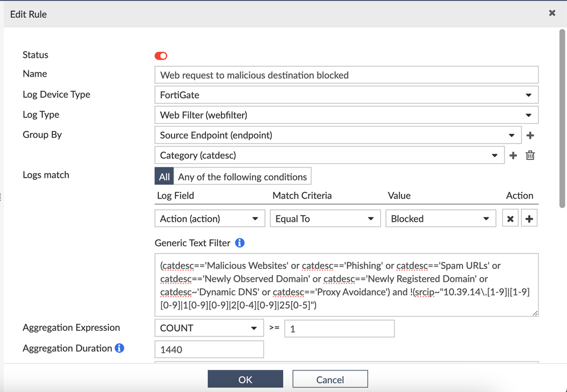The width and height of the screenshot is (567, 392).
Task: Open the Log Device Type dropdown
Action: [346, 95]
